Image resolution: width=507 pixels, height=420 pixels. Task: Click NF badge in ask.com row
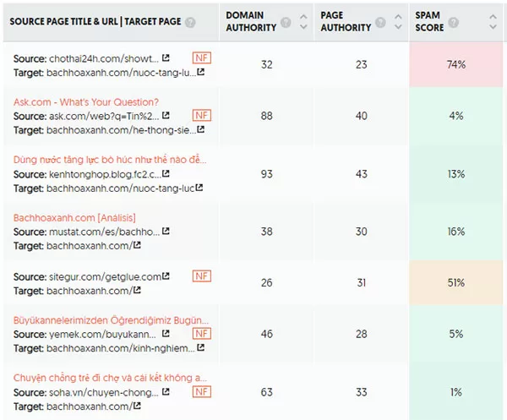coord(202,115)
